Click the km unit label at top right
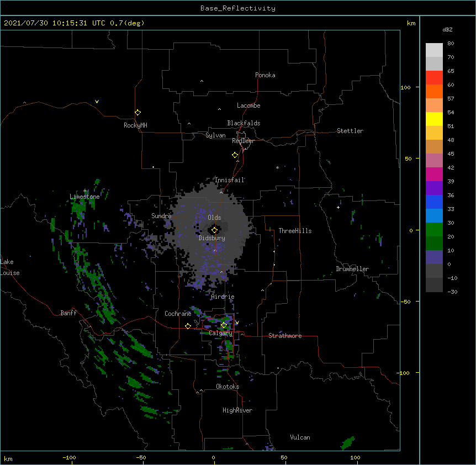The width and height of the screenshot is (476, 465). point(411,23)
